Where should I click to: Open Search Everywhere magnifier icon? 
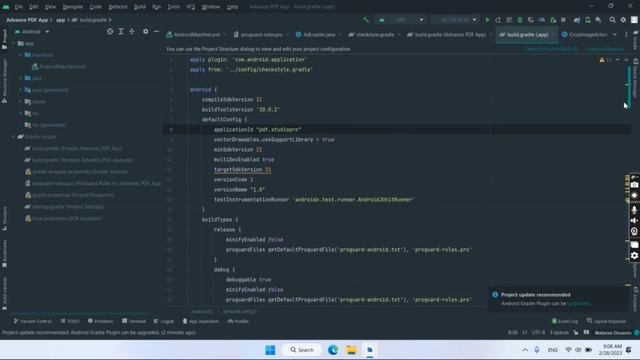coord(612,20)
